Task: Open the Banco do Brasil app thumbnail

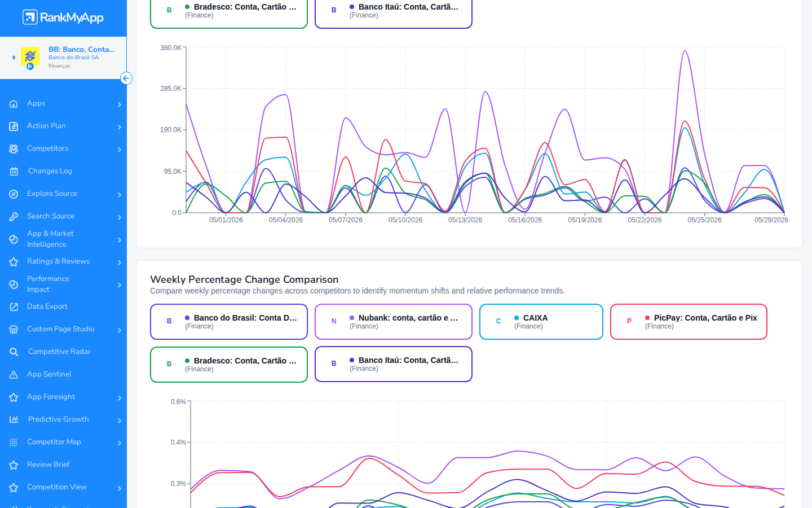Action: pyautogui.click(x=30, y=56)
